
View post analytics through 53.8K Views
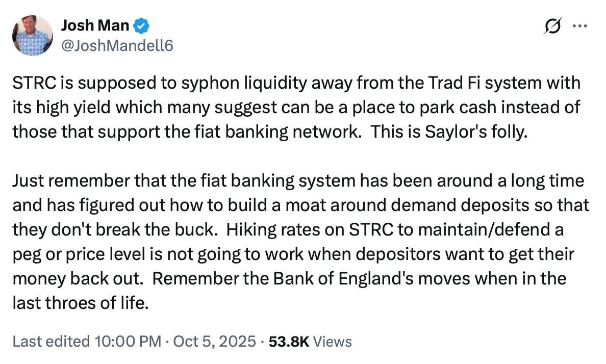pyautogui.click(x=289, y=342)
